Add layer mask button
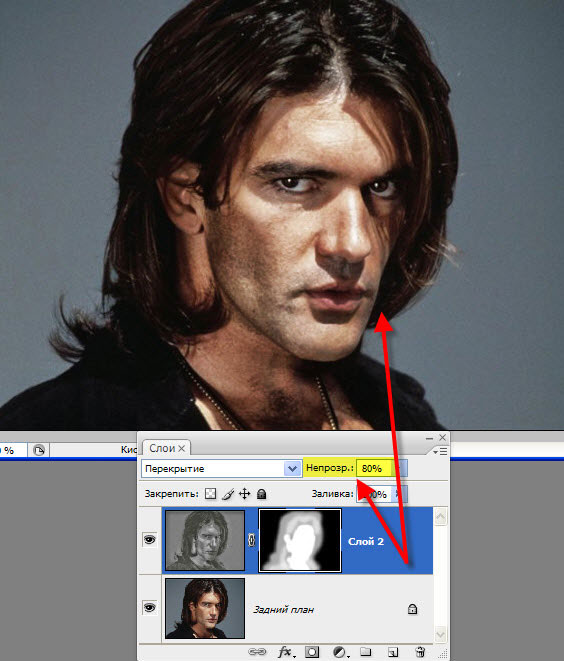Image resolution: width=564 pixels, height=661 pixels. [x=312, y=652]
